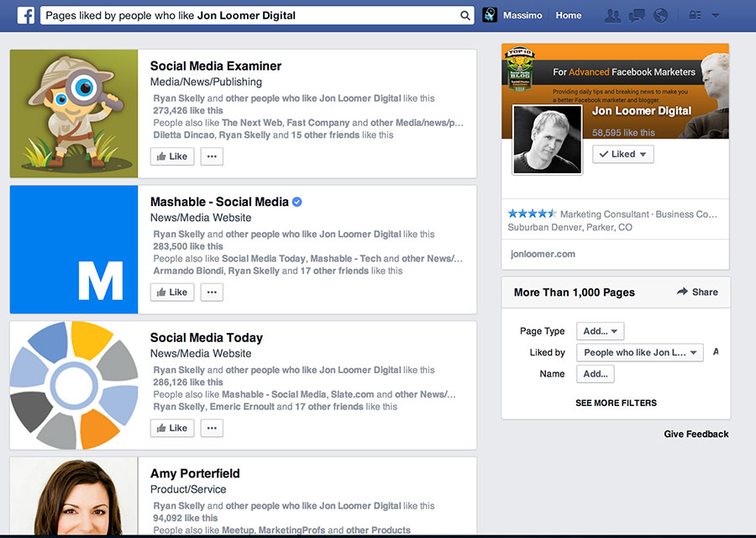Click the verified badge beside Mashable
Image resolution: width=756 pixels, height=538 pixels.
(x=297, y=202)
